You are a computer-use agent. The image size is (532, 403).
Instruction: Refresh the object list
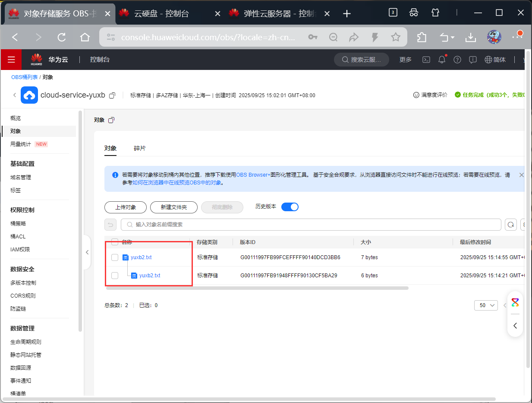pos(511,225)
